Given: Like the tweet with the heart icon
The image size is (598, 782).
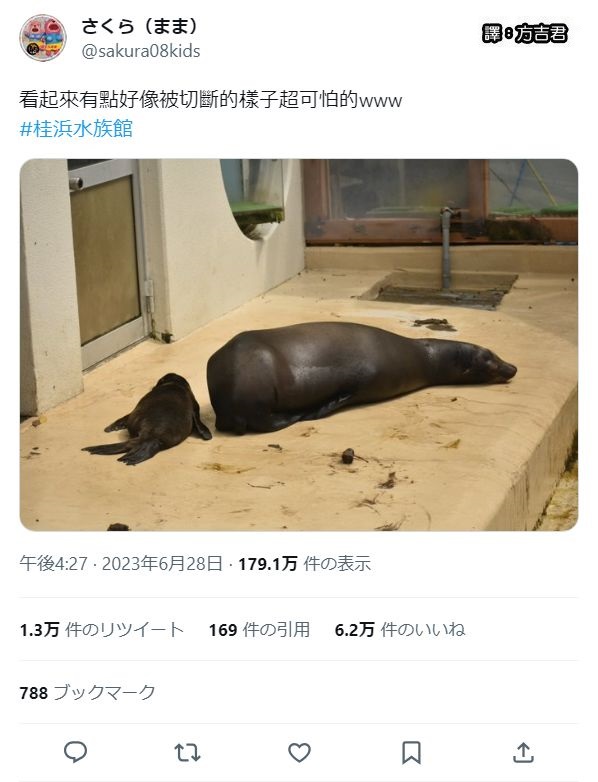Looking at the screenshot, I should pos(299,752).
